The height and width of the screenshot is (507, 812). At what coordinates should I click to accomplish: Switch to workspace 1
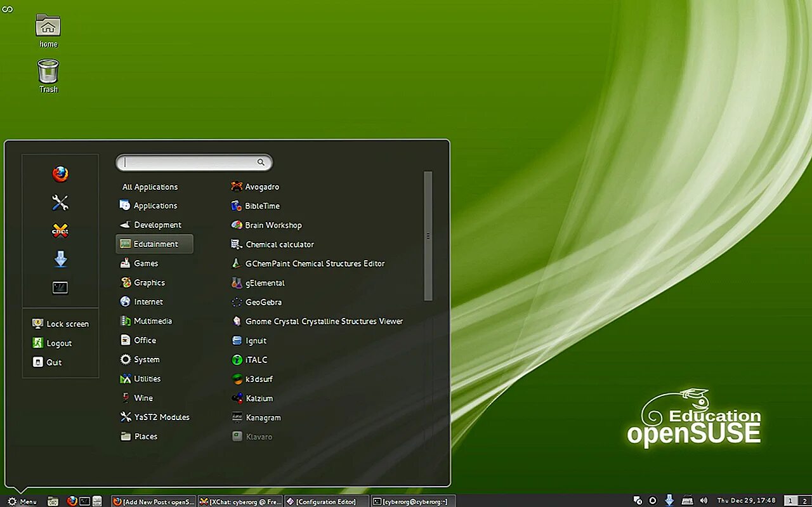(790, 501)
